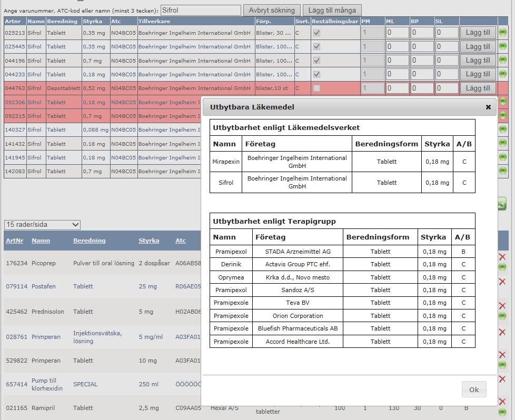Image resolution: width=515 pixels, height=420 pixels.
Task: Click green icon in row 025213
Action: click(502, 33)
